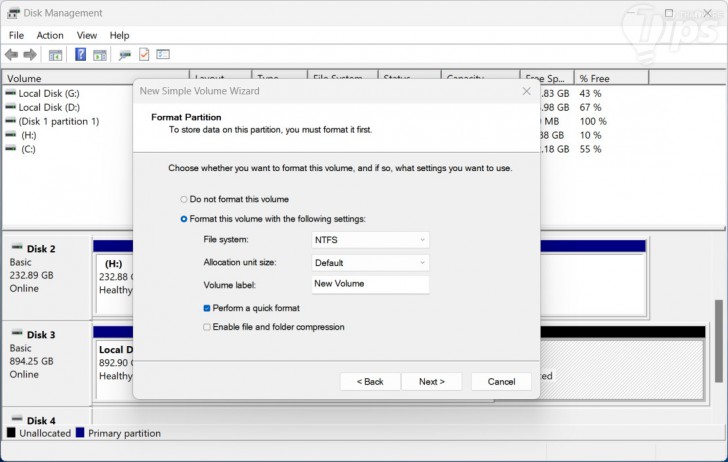The image size is (728, 462).
Task: Click the Back button in wizard
Action: click(370, 382)
